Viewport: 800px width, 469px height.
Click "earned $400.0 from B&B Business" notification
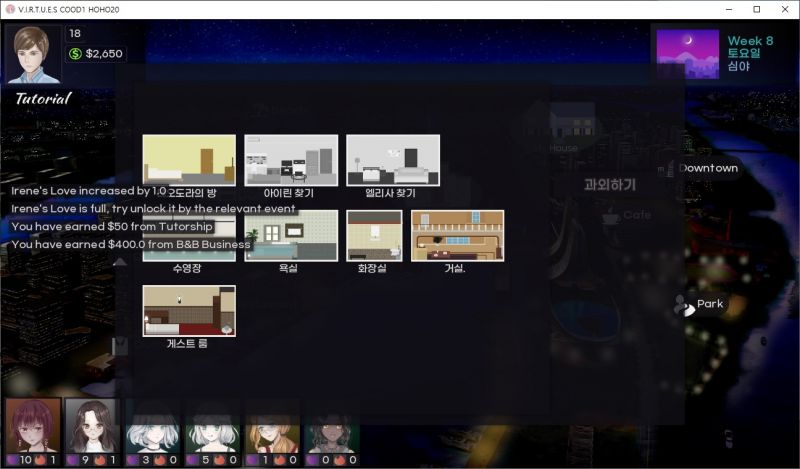point(131,244)
